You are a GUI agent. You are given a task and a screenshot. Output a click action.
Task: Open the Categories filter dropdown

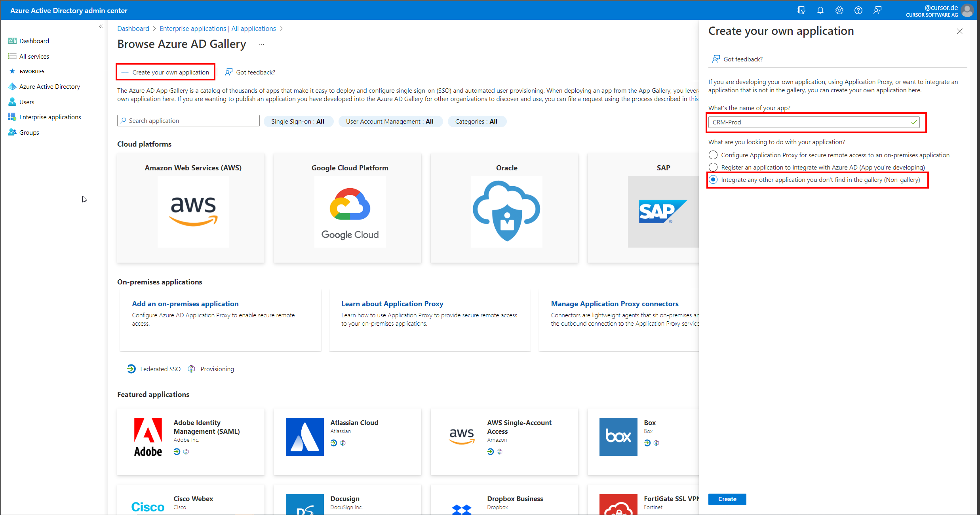[x=477, y=121]
